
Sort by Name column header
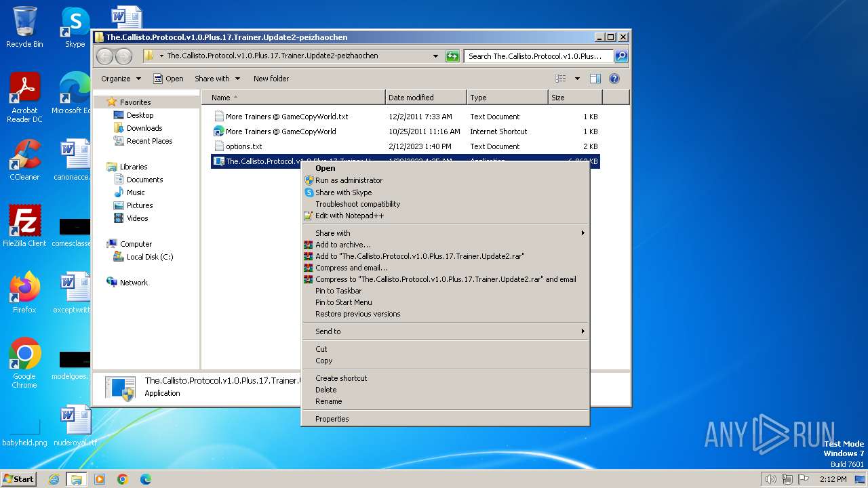[x=293, y=98]
